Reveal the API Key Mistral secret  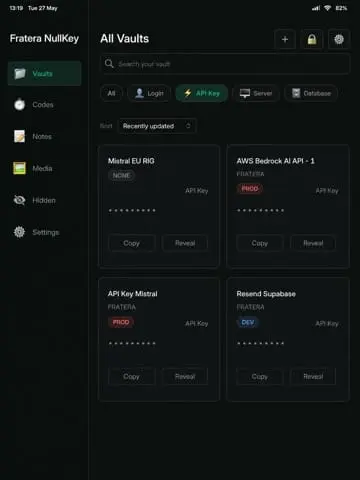(185, 377)
